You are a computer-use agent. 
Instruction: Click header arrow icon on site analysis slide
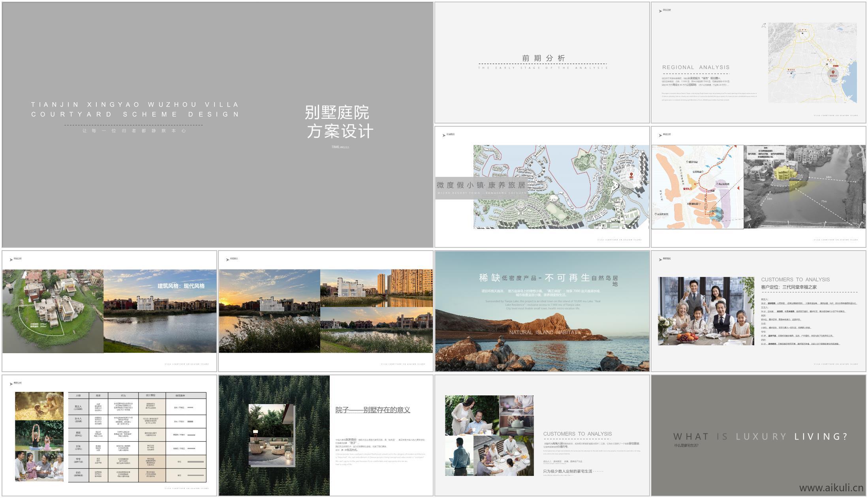(660, 135)
